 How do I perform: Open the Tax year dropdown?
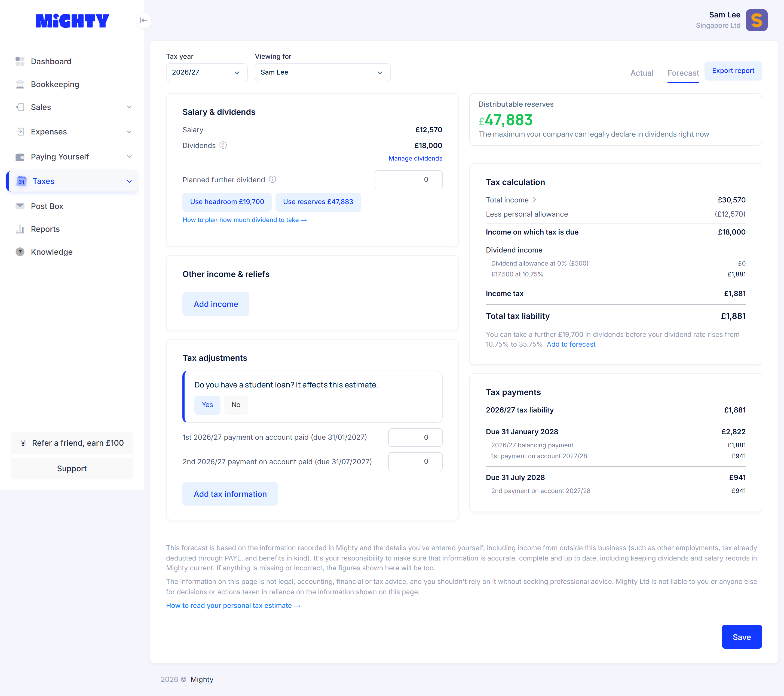point(207,72)
